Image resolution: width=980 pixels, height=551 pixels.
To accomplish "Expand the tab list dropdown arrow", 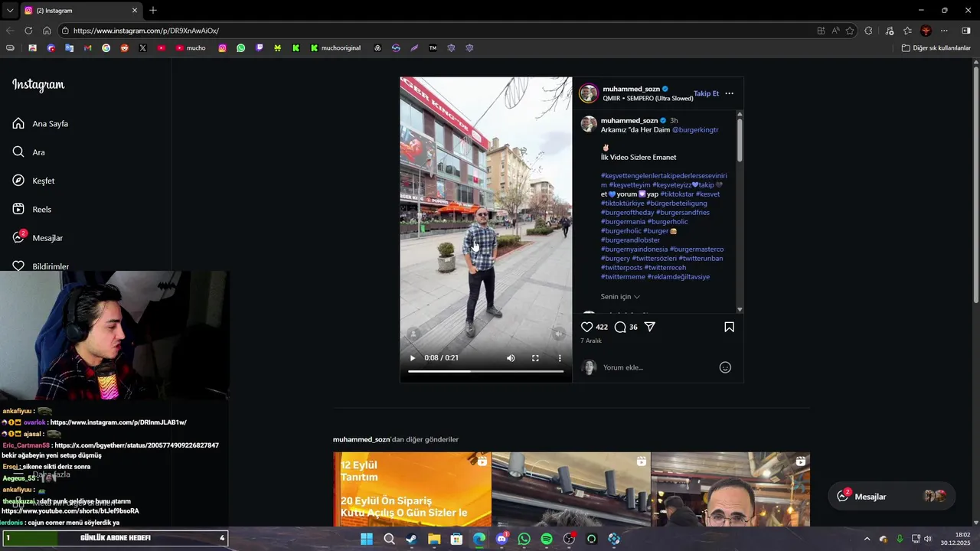I will tap(10, 11).
